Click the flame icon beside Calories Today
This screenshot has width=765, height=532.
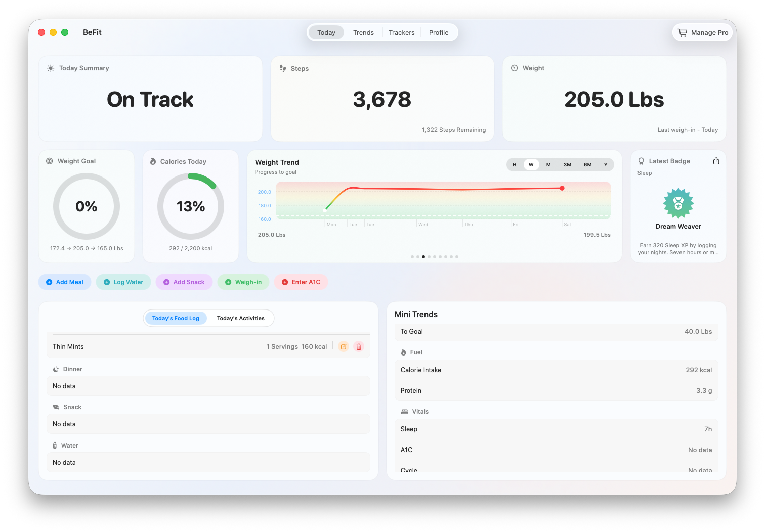point(153,161)
